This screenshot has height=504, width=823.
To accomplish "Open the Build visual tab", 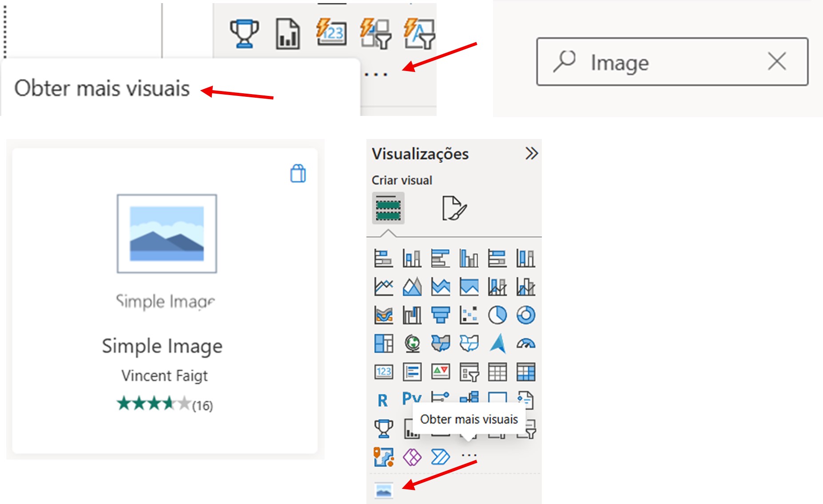I will (x=388, y=208).
